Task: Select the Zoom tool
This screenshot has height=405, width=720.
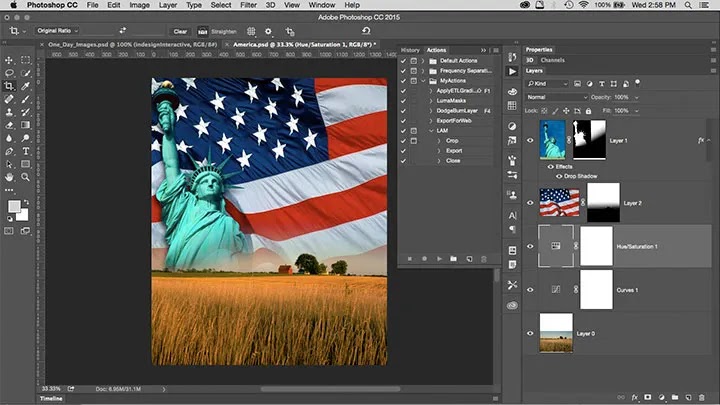Action: coord(26,177)
